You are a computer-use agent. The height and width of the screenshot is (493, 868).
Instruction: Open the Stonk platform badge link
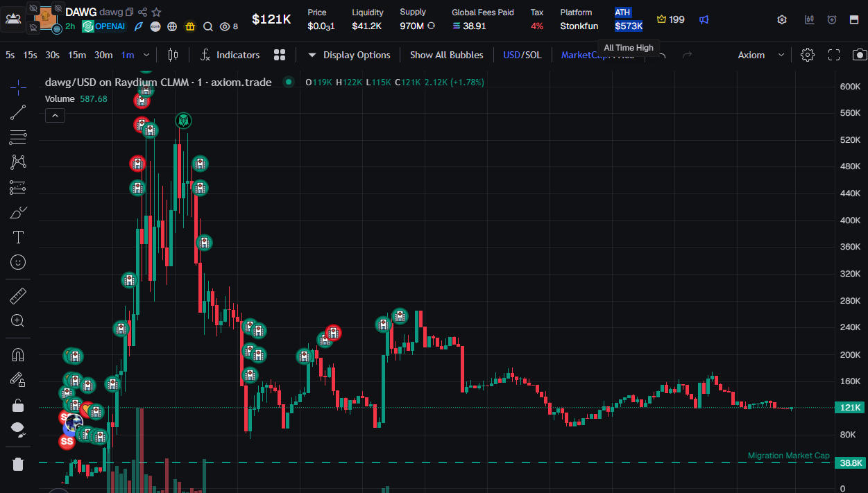(155, 27)
